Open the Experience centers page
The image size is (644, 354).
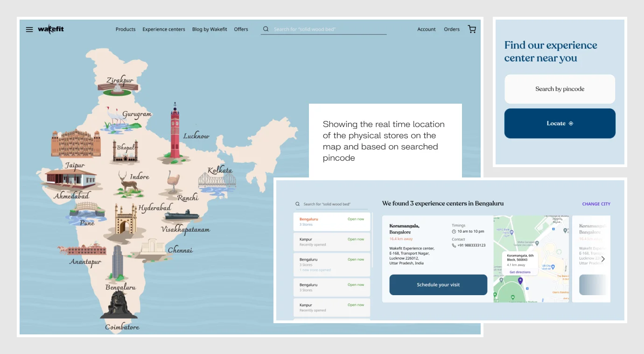pos(164,29)
